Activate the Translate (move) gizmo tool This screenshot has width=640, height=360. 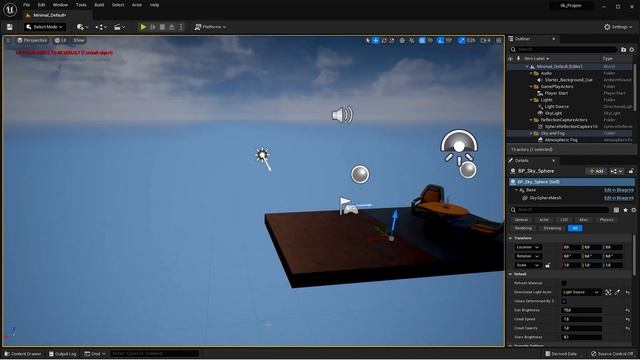click(x=376, y=40)
